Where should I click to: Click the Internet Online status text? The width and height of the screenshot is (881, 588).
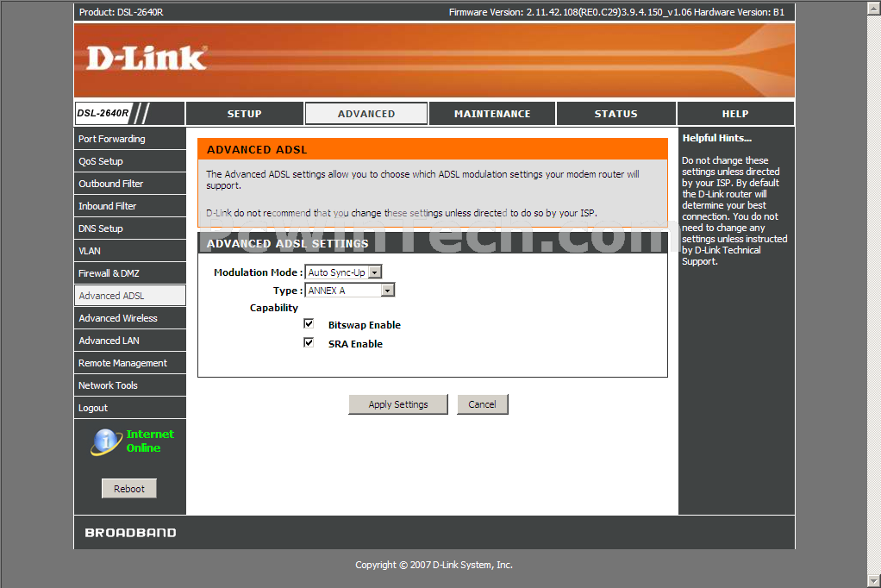point(150,441)
